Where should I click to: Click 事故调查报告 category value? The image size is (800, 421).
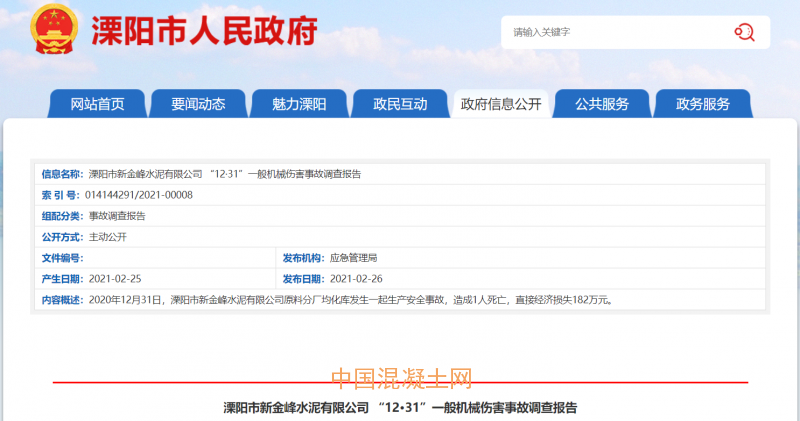tap(116, 216)
